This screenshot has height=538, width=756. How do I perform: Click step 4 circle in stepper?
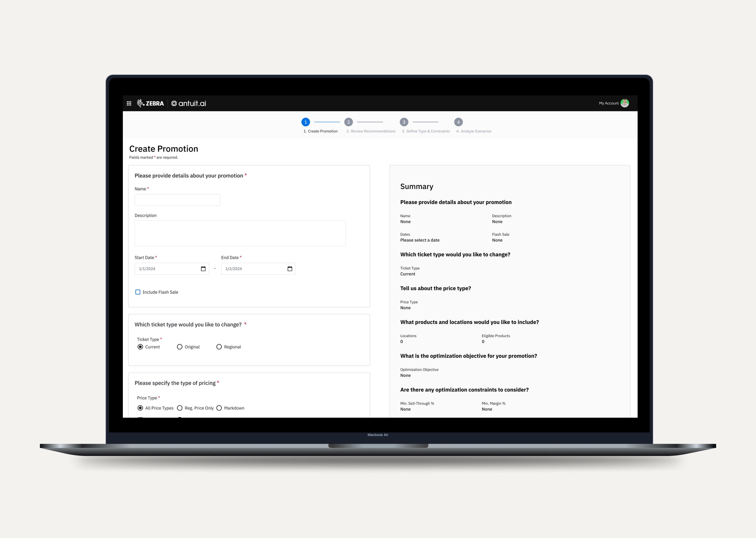click(x=458, y=122)
